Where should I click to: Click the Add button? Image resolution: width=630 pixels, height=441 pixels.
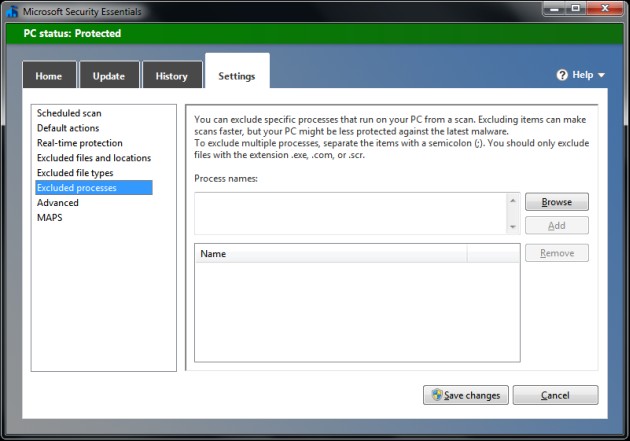[x=556, y=225]
